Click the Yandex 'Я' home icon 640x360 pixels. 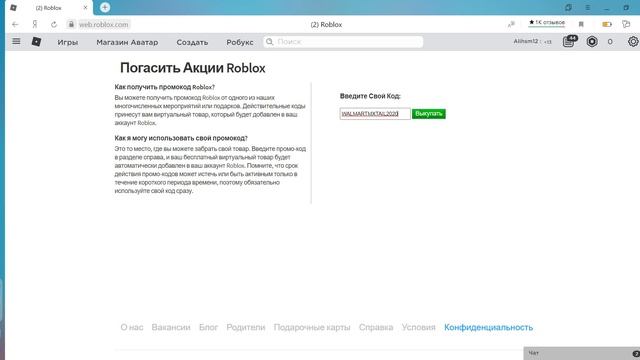[x=35, y=24]
